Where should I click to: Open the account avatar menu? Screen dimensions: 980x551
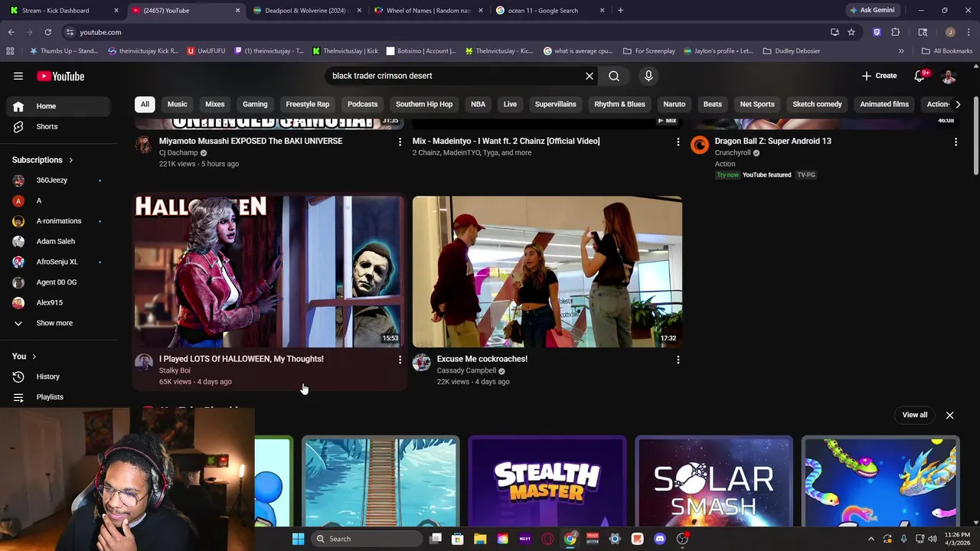pos(949,76)
